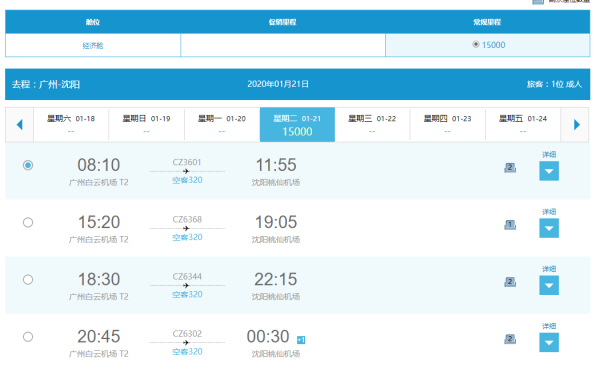This screenshot has height=375, width=600.
Task: Open the 空客320 aircraft link for CZ3601
Action: (187, 180)
